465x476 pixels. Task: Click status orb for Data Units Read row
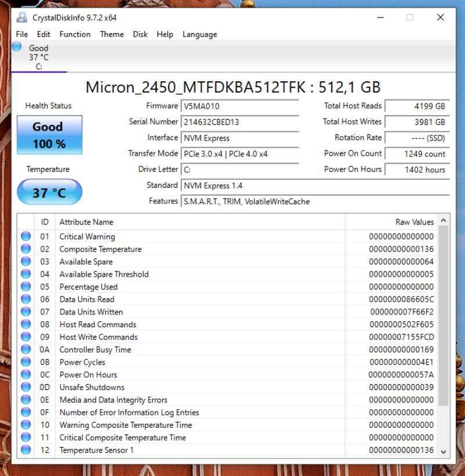tap(26, 299)
